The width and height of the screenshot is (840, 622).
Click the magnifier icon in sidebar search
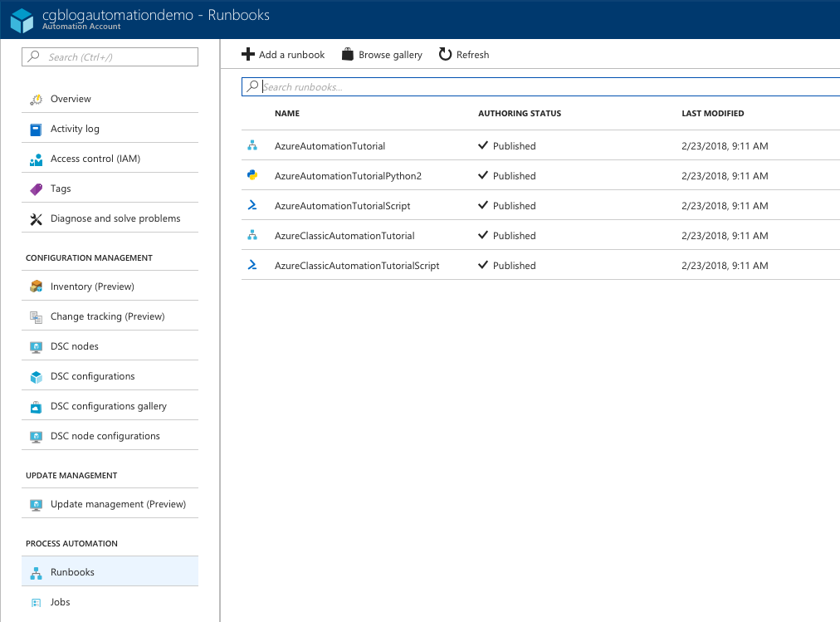[34, 56]
